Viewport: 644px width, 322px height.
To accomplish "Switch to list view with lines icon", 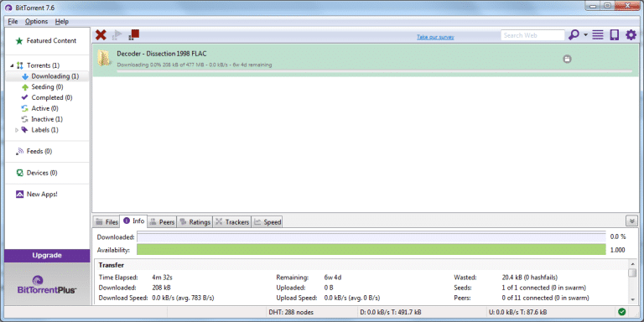I will coord(598,35).
